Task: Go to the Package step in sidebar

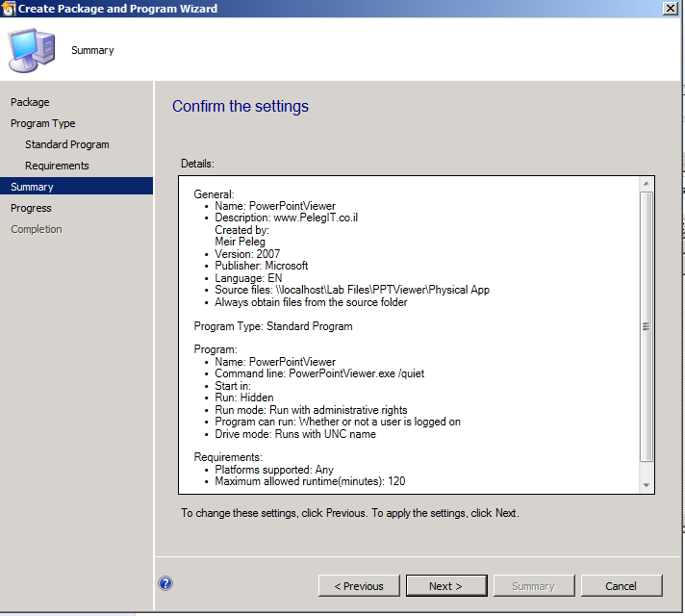Action: (x=30, y=102)
